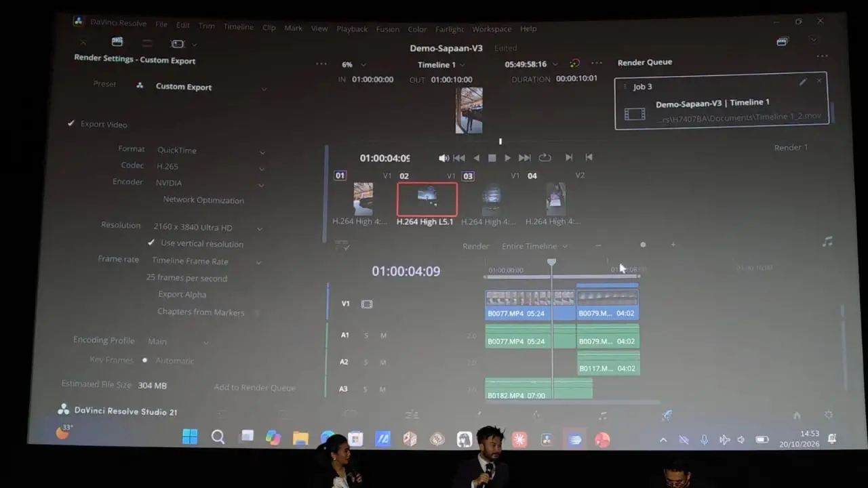Viewport: 868px width, 488px height.
Task: Open the home Project Manager icon
Action: coord(797,415)
